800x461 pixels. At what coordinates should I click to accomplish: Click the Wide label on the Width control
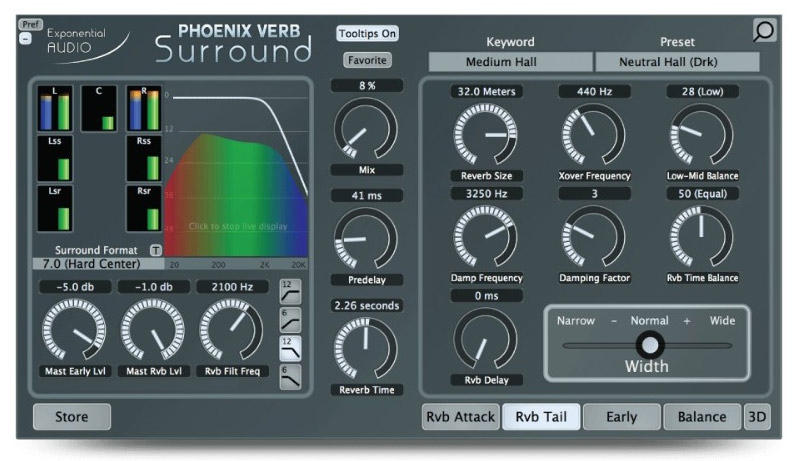tap(722, 321)
